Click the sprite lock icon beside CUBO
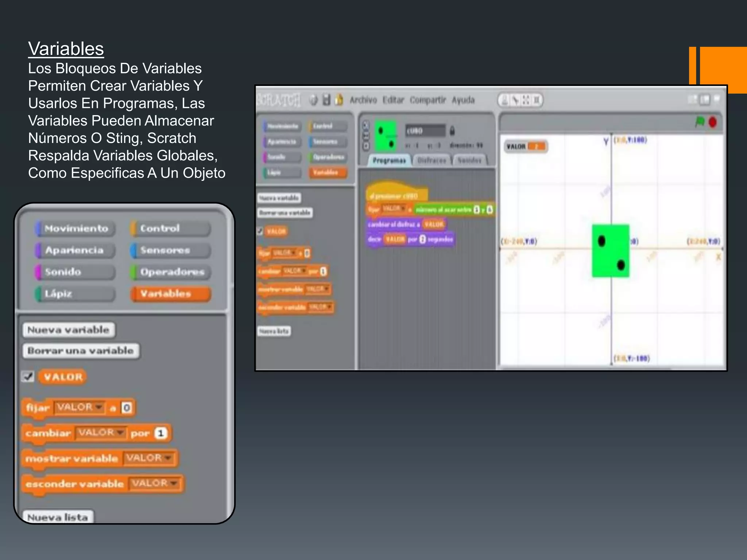 point(452,131)
